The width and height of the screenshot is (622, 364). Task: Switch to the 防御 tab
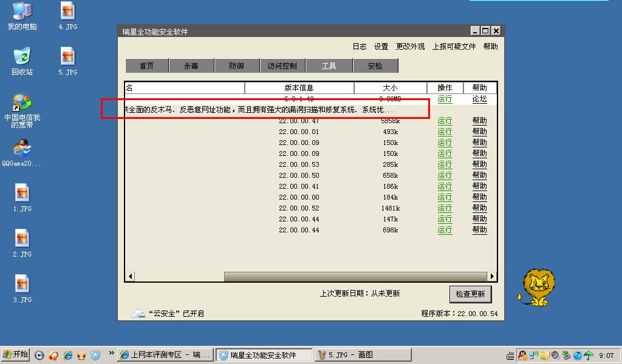click(x=237, y=66)
